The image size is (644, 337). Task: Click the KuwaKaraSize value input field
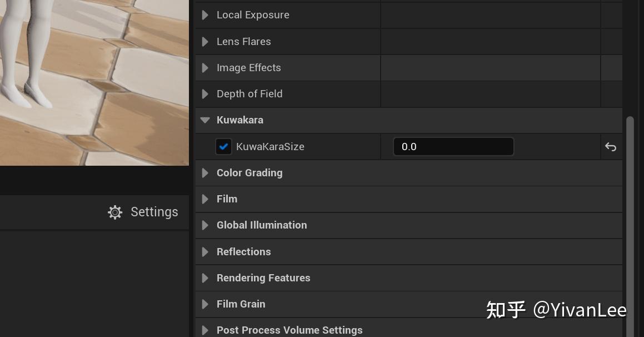coord(453,146)
